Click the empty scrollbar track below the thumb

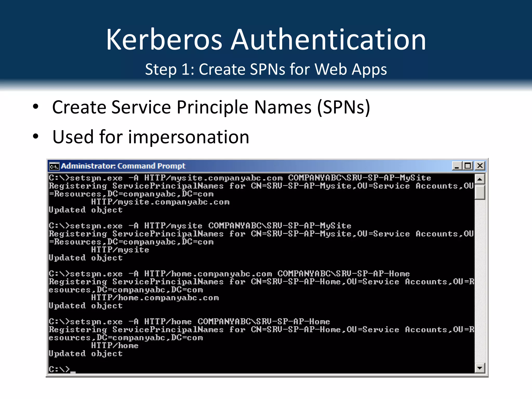pos(480,281)
